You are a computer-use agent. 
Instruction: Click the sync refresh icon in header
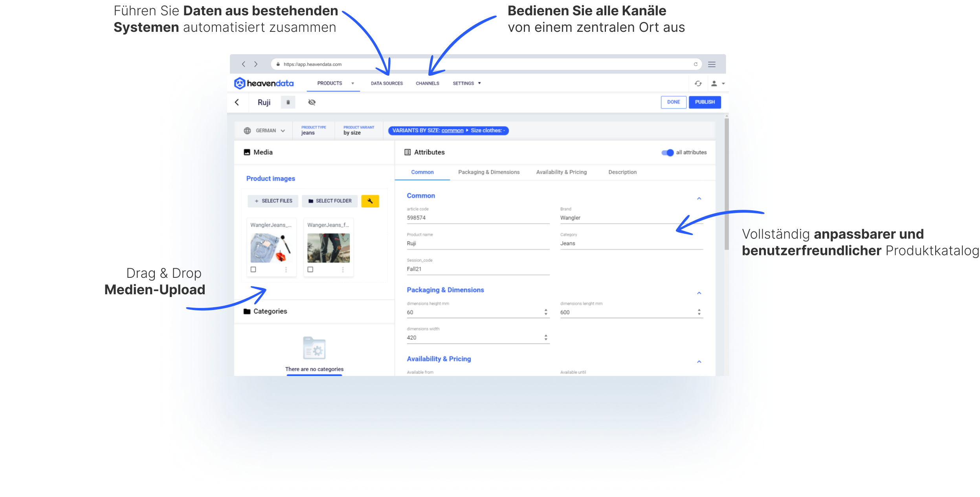pos(698,83)
